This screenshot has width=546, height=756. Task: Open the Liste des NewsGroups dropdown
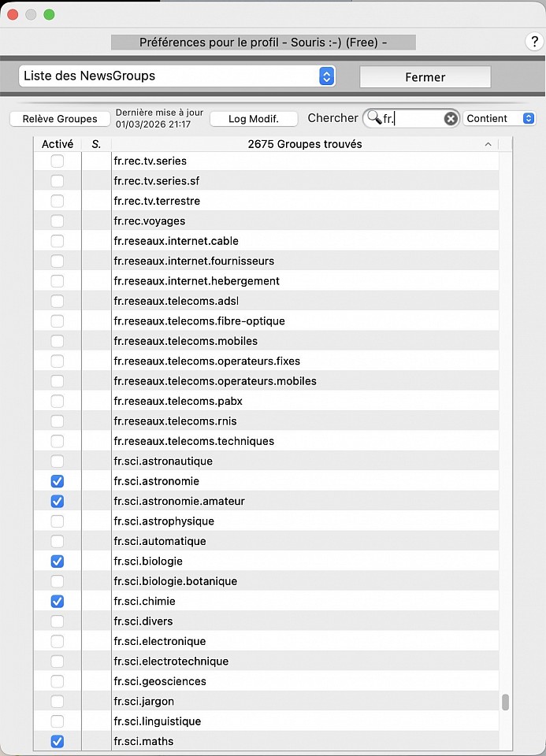[x=177, y=76]
